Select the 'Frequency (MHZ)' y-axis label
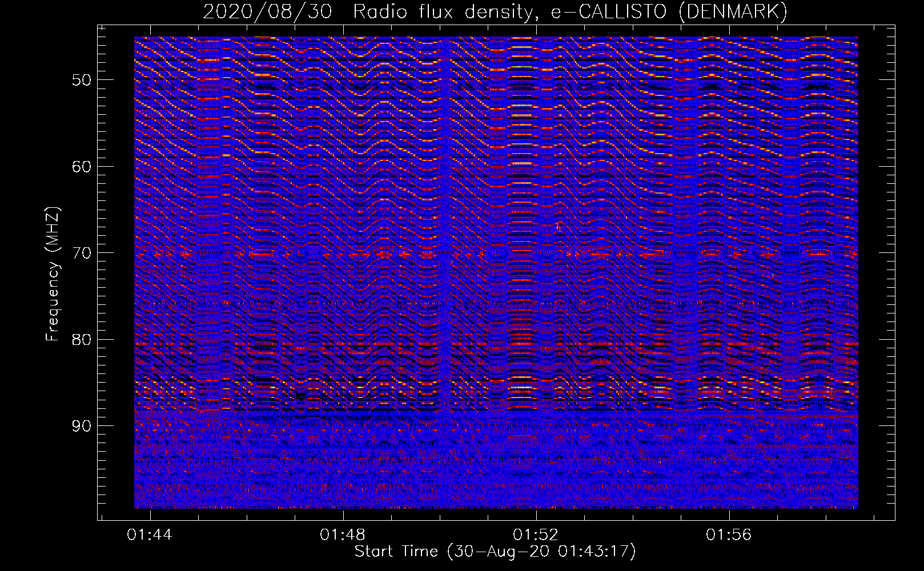Viewport: 924px width, 571px height. (x=53, y=274)
